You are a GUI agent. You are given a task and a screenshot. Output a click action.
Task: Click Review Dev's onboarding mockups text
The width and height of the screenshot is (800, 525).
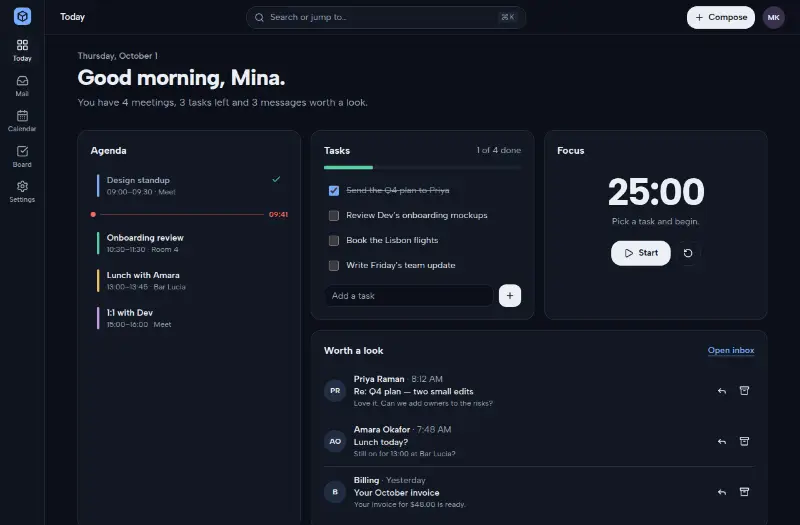pyautogui.click(x=416, y=215)
